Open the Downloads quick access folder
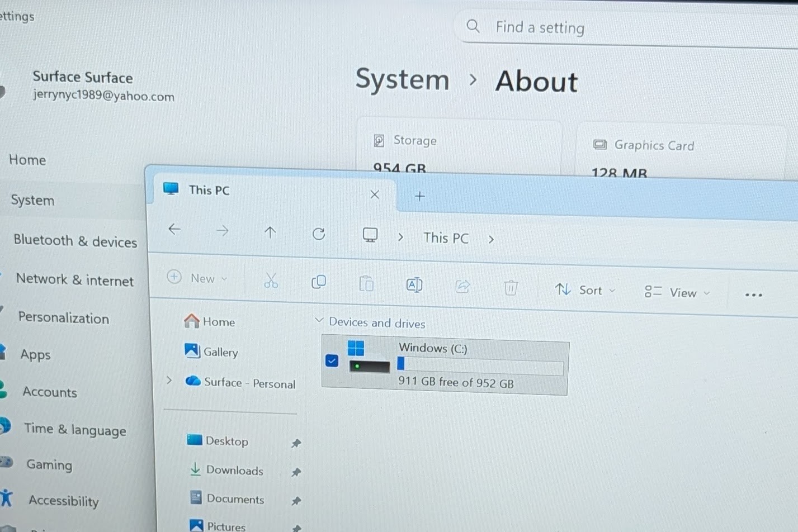The image size is (798, 532). (226, 470)
